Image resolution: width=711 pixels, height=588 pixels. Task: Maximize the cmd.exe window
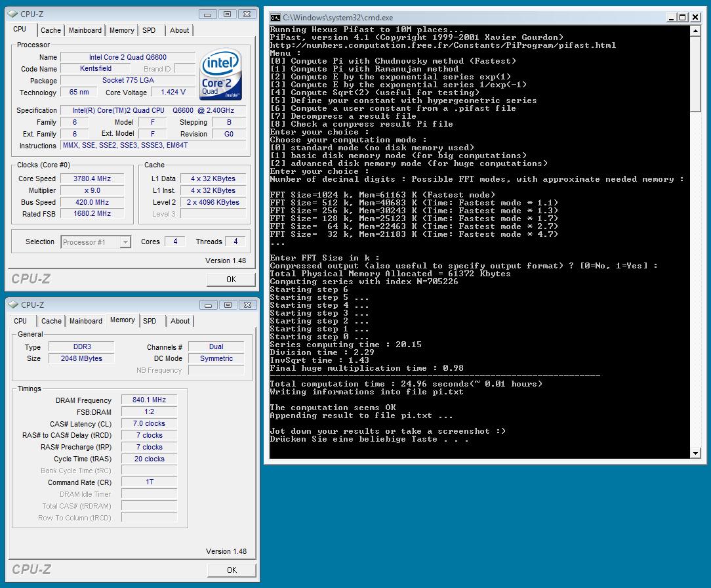coord(683,17)
